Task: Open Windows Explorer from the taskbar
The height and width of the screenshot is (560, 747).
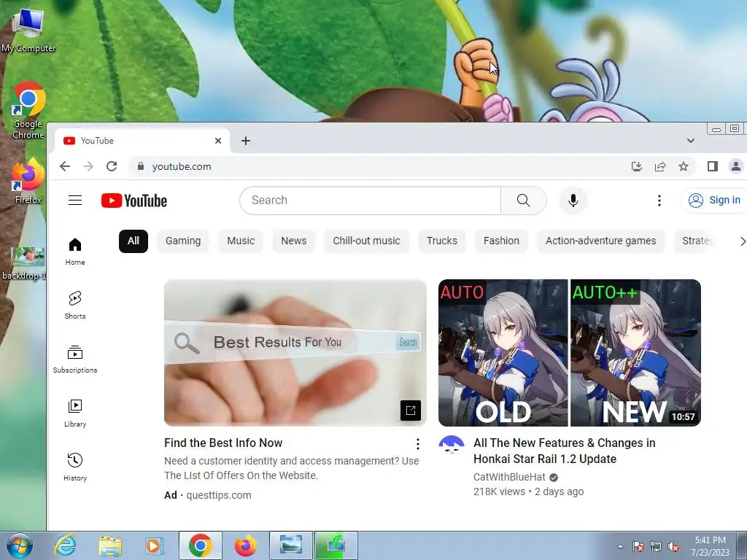Action: point(111,545)
